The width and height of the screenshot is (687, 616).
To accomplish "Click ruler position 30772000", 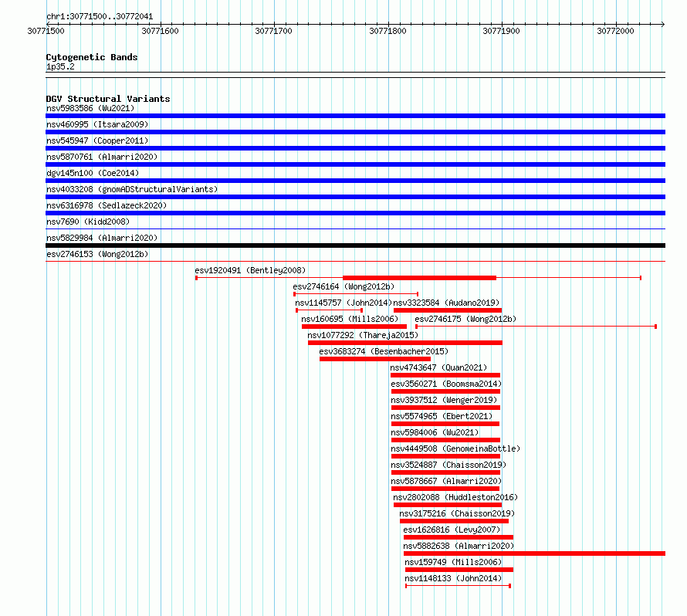I will click(615, 31).
